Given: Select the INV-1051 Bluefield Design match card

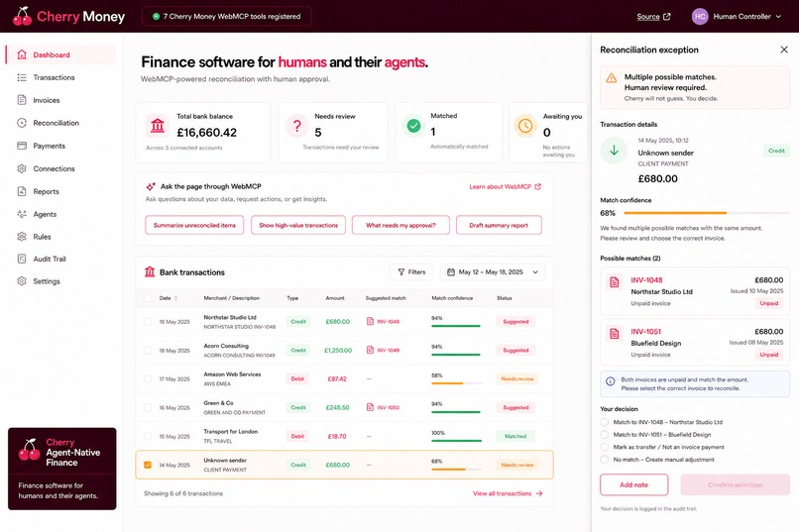Looking at the screenshot, I should pos(695,343).
